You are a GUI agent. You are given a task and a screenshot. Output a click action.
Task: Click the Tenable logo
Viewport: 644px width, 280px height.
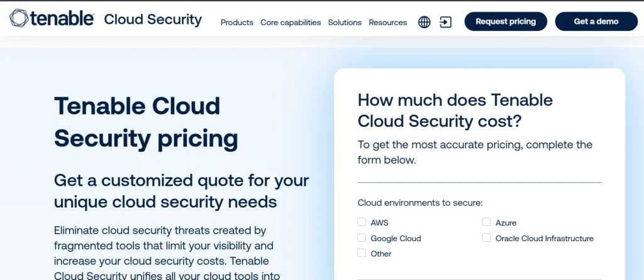[x=52, y=19]
